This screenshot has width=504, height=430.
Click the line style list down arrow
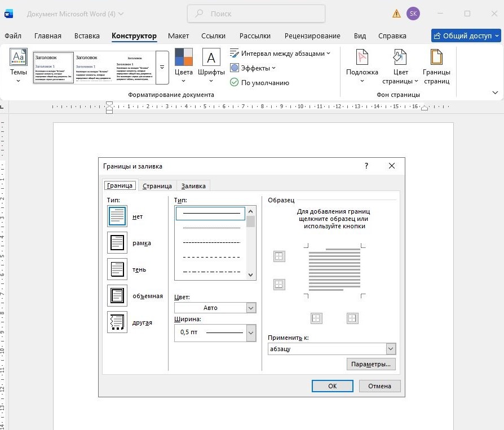pos(251,275)
